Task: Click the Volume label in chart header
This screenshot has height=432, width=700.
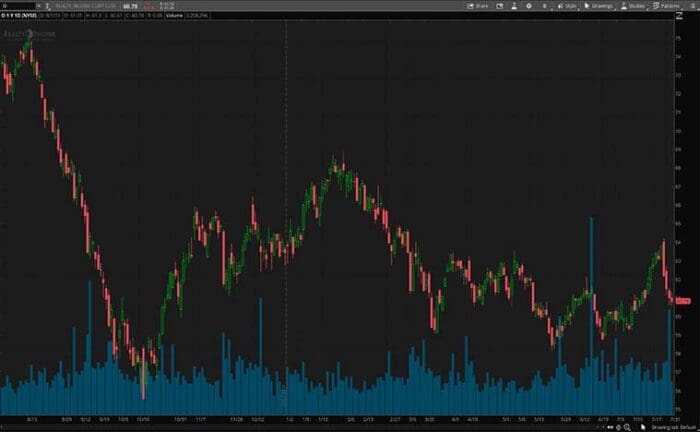Action: click(x=174, y=15)
